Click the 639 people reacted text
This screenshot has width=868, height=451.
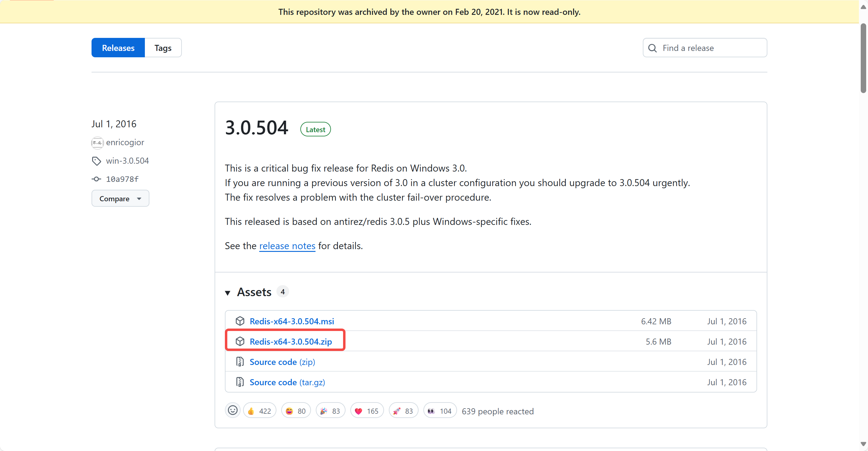pyautogui.click(x=498, y=411)
